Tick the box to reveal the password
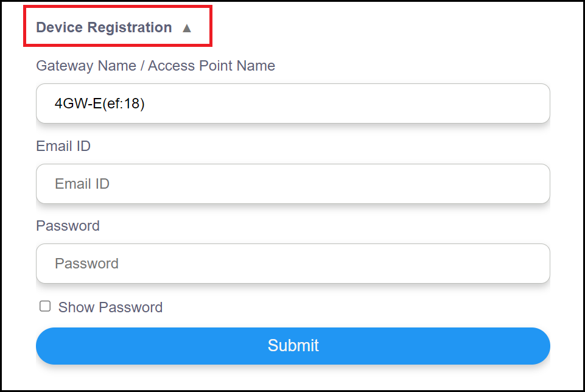 [x=45, y=306]
